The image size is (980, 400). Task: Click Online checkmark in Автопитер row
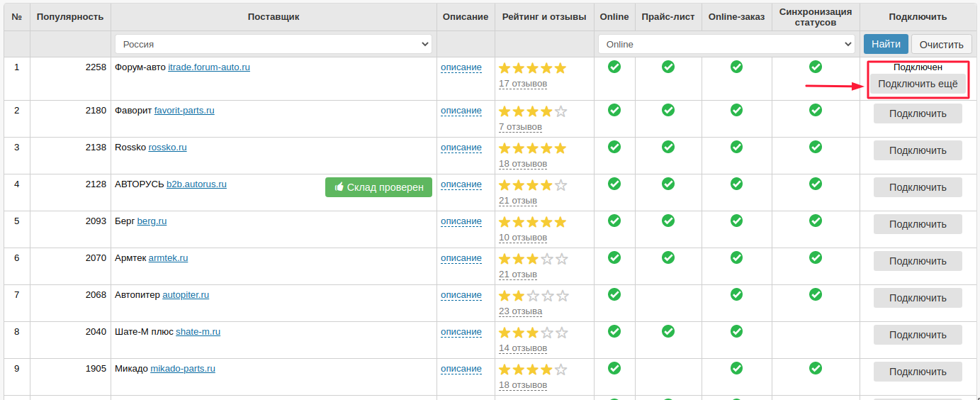point(614,294)
